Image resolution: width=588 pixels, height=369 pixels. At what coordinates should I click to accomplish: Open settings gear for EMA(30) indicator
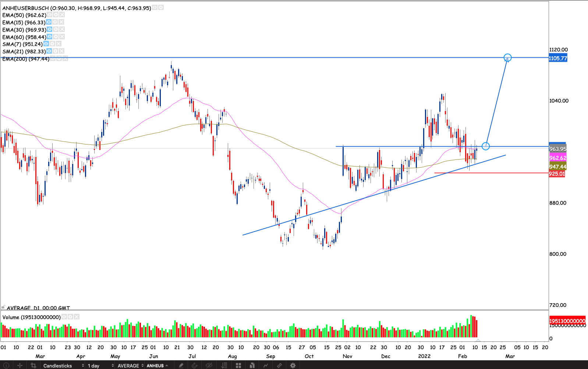tap(56, 29)
